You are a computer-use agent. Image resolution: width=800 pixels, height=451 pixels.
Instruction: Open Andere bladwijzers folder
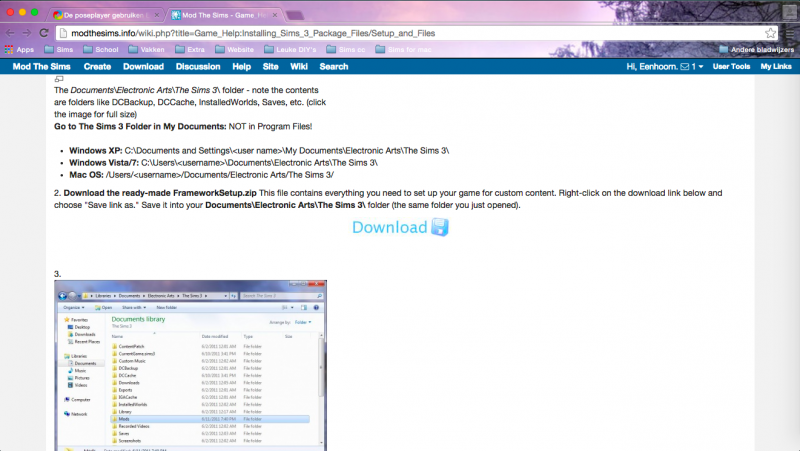point(756,49)
